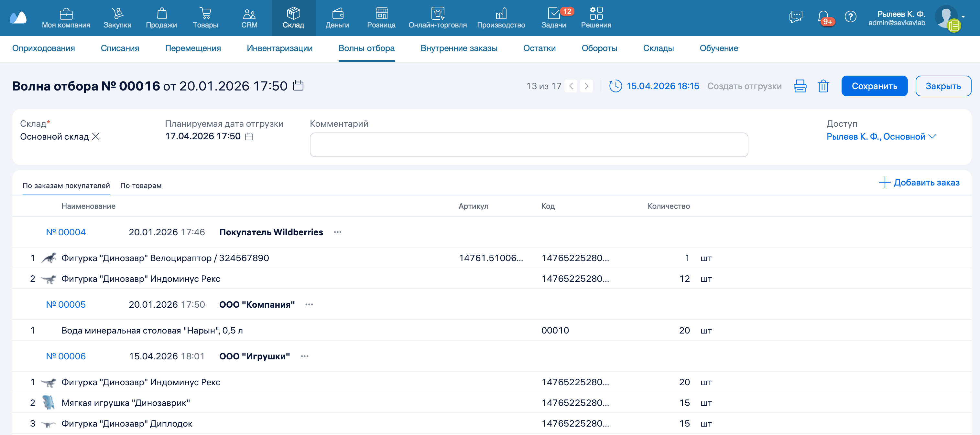Select the По заказам покупателей tab
The height and width of the screenshot is (435, 980).
click(x=66, y=186)
